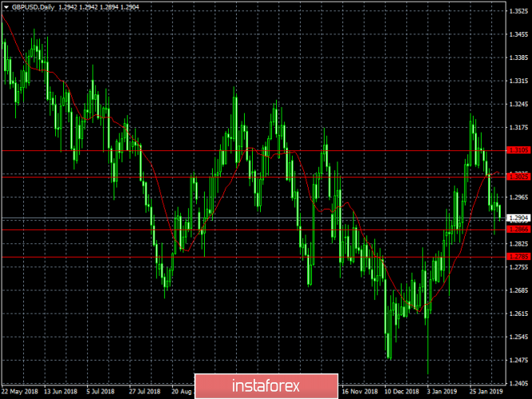The width and height of the screenshot is (532, 399).
Task: Click the 1.3315 value on price scale
Action: click(x=519, y=81)
